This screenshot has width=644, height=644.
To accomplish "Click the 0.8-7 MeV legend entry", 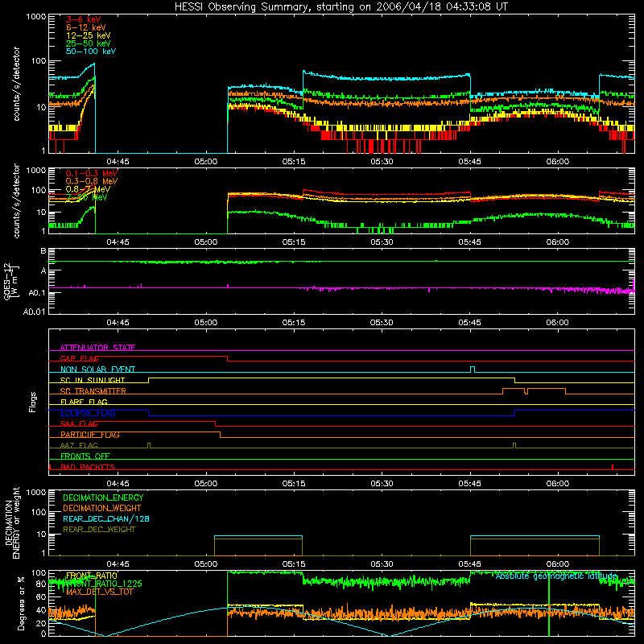I will point(88,189).
